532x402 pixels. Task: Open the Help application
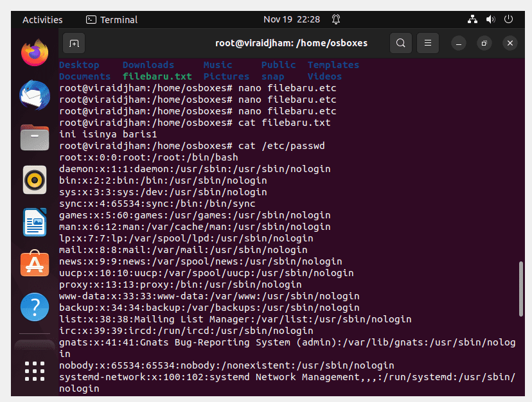coord(35,307)
